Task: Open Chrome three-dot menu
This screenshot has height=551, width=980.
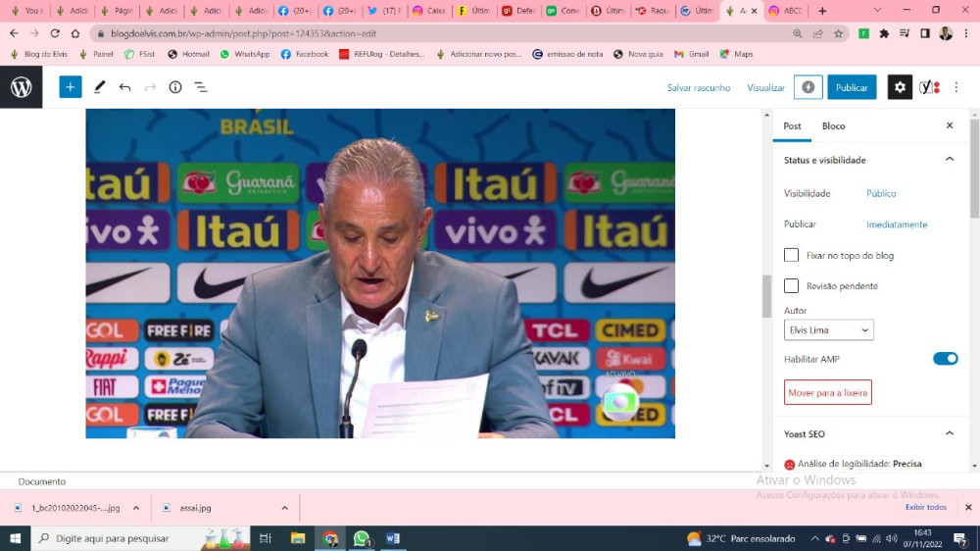Action: tap(966, 33)
